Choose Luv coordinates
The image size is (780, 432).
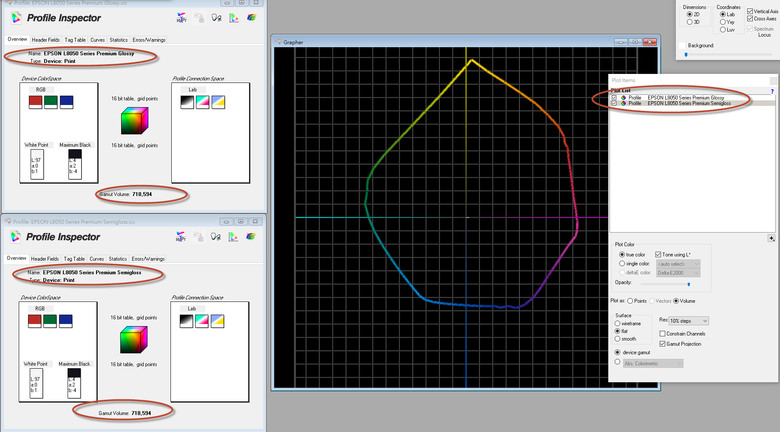[x=723, y=29]
